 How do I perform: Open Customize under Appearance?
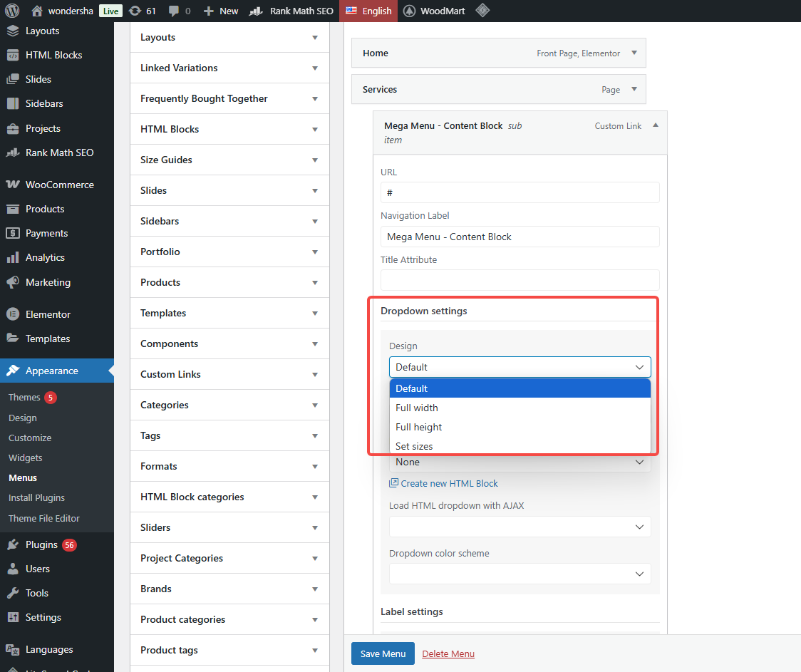coord(29,438)
